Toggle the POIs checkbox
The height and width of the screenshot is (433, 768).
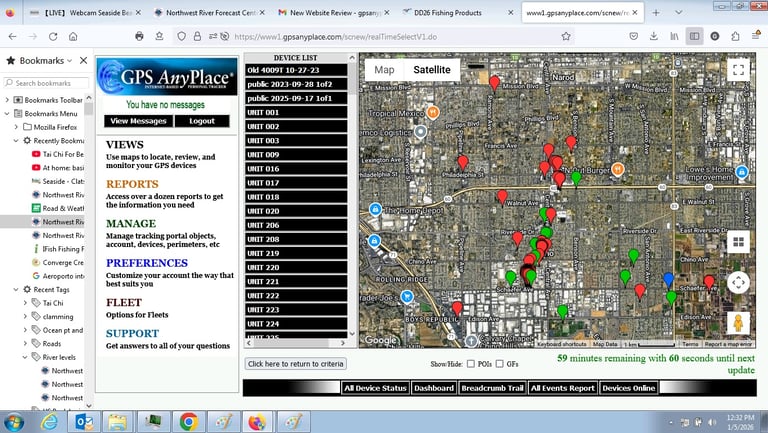point(471,363)
